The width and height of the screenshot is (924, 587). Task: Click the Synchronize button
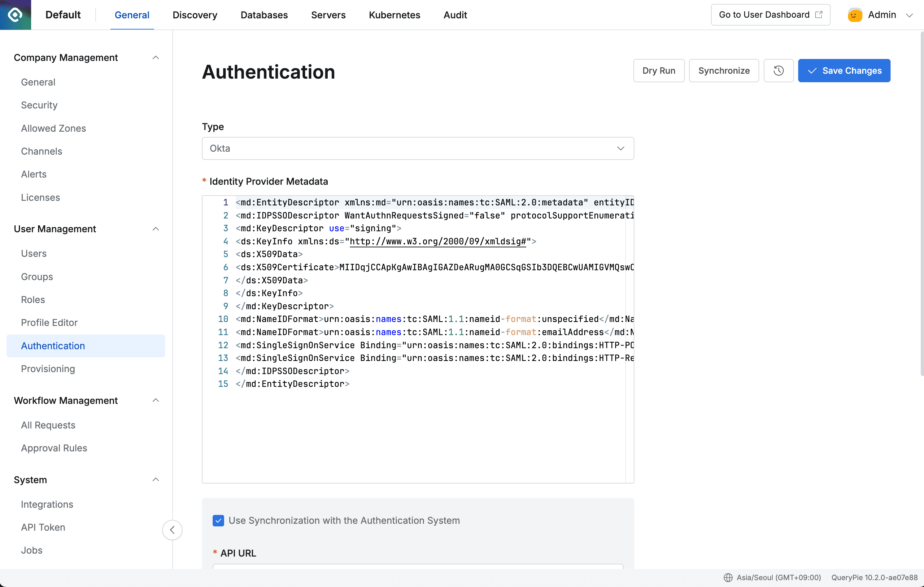point(724,71)
